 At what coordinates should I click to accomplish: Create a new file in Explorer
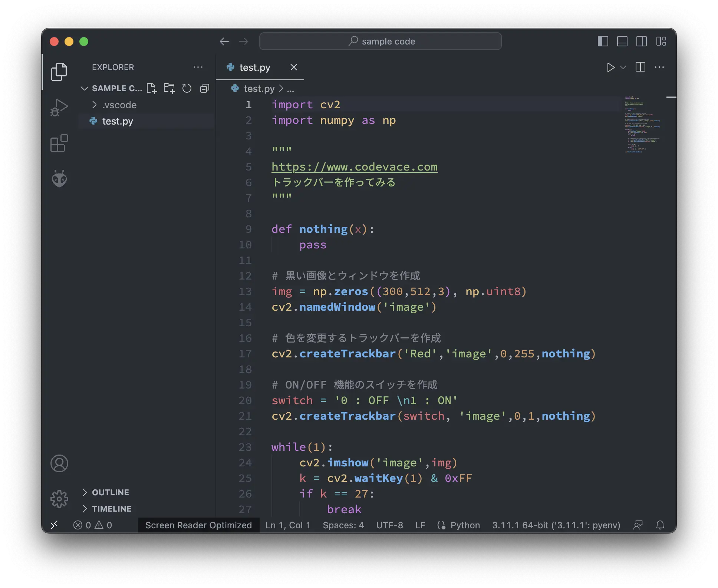pos(152,88)
